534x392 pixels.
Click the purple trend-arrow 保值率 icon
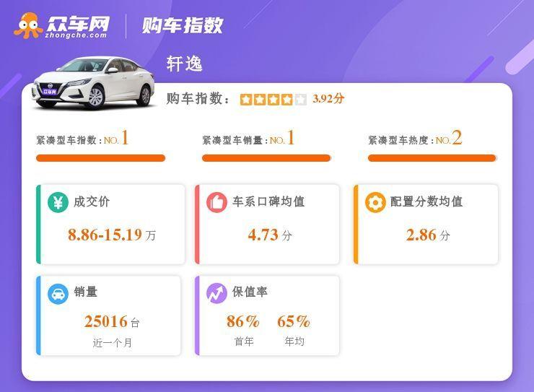216,293
